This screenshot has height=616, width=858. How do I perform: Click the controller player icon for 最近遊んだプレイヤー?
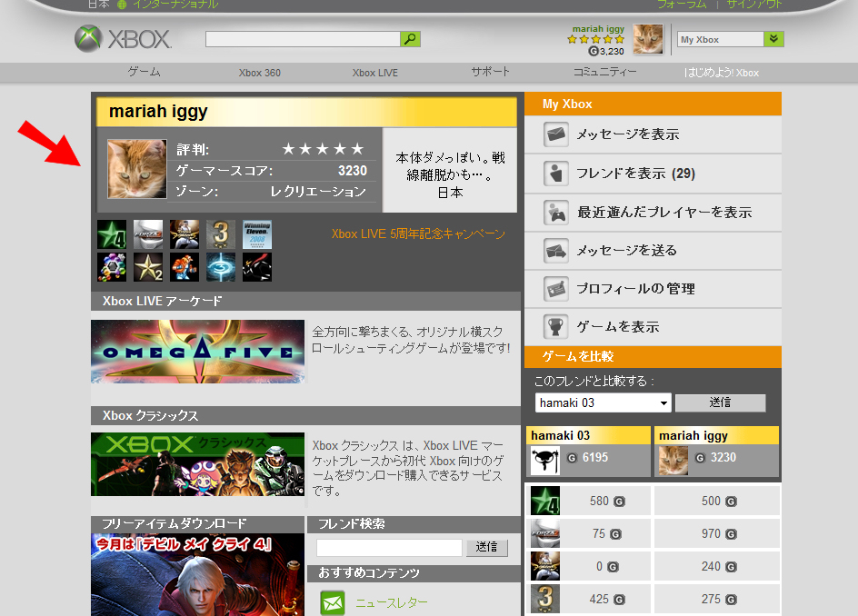pos(556,213)
